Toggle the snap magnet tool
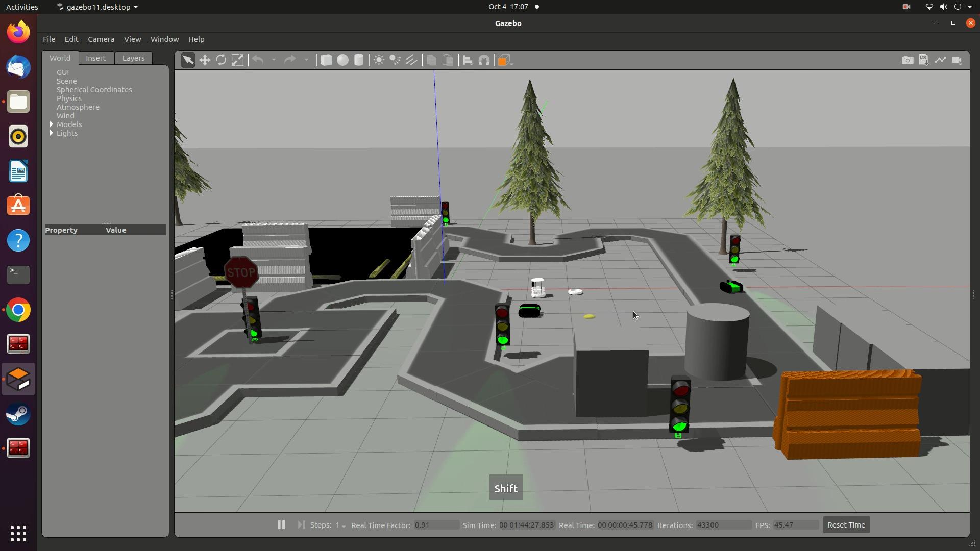980x551 pixels. pos(484,60)
